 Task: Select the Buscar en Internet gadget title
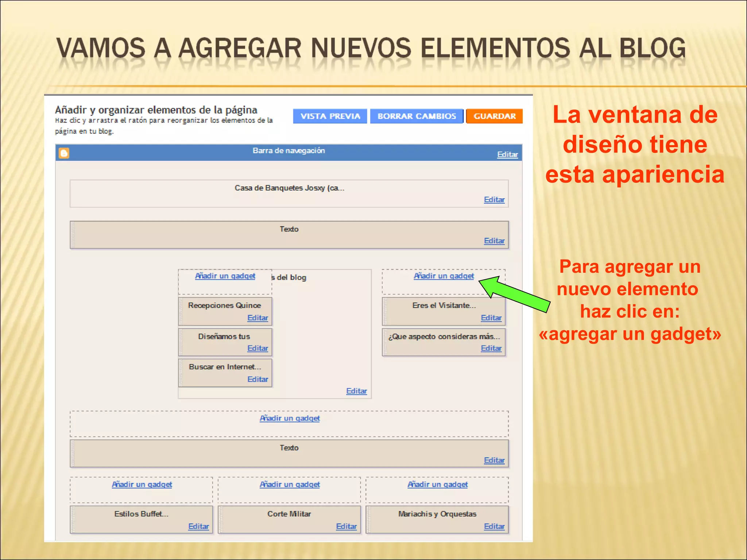pyautogui.click(x=225, y=367)
